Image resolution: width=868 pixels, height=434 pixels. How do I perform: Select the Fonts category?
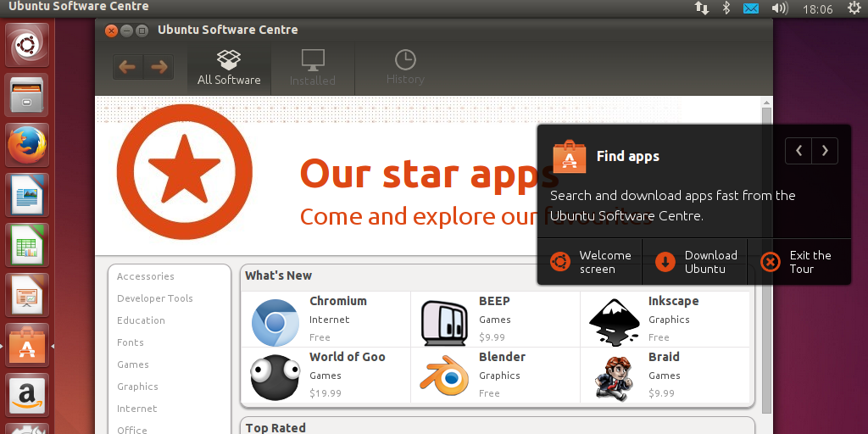pyautogui.click(x=131, y=342)
